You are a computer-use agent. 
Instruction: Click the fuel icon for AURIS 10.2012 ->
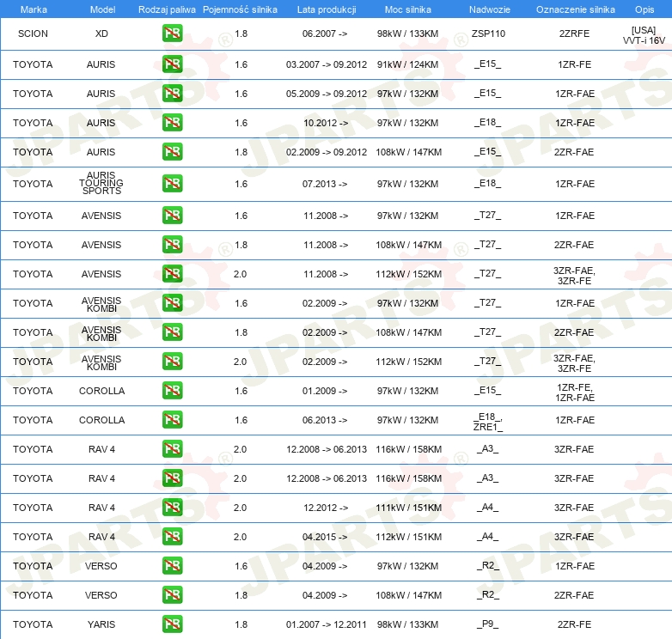tap(172, 123)
